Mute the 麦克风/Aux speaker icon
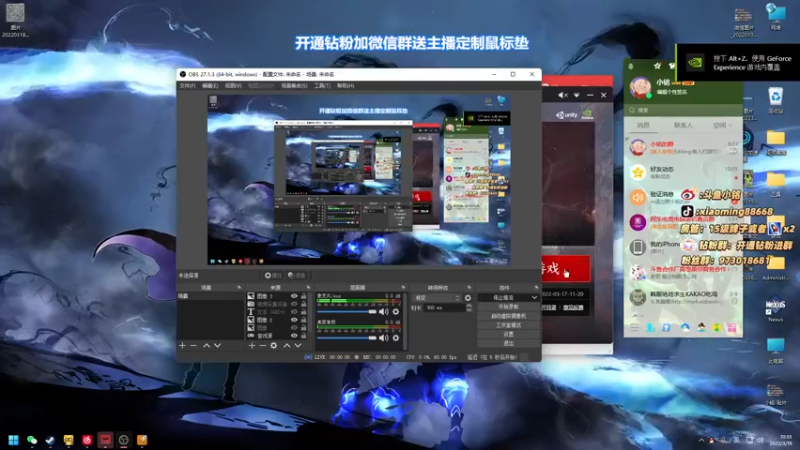The width and height of the screenshot is (800, 450). (x=384, y=311)
